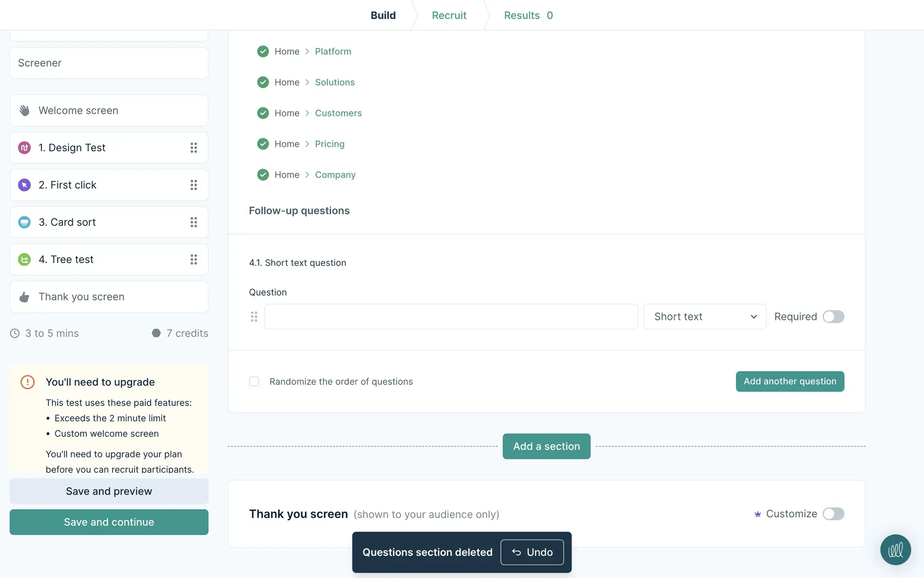Click the Tree test section icon
924x578 pixels.
tap(25, 260)
